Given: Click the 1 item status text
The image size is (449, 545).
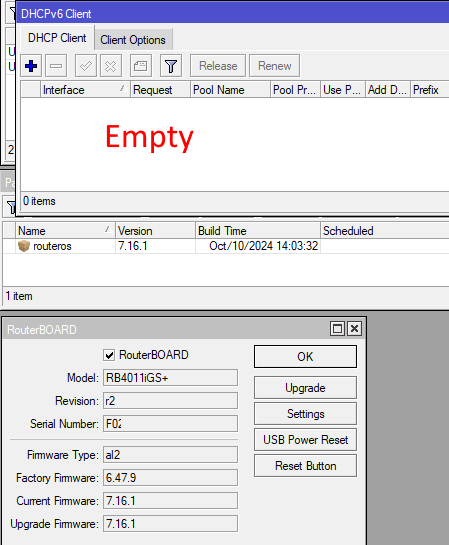Looking at the screenshot, I should (x=19, y=296).
